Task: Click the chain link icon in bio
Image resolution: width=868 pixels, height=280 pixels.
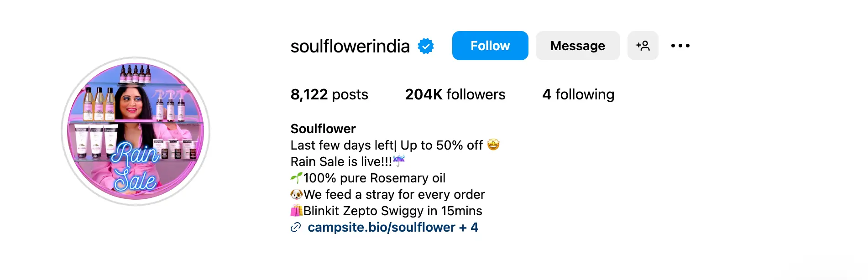Action: pos(296,227)
